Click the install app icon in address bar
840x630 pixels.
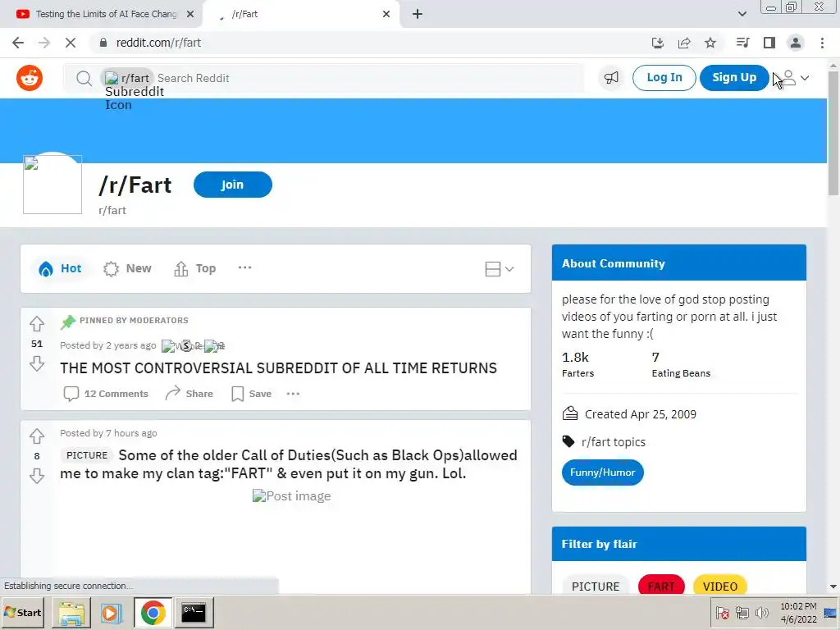coord(658,43)
